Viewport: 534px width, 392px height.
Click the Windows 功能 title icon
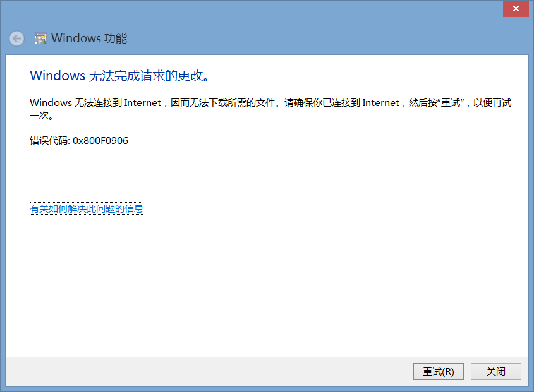40,38
